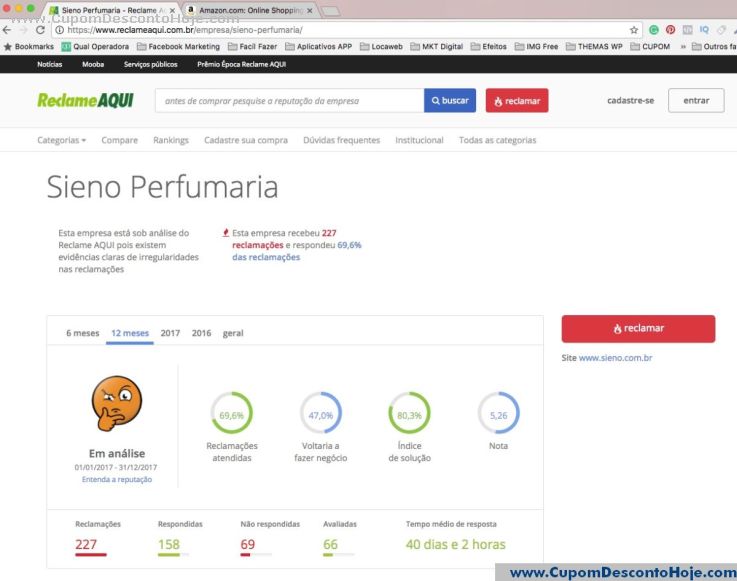Screen dimensions: 737x581
Task: Click the address bar URL
Action: click(185, 30)
